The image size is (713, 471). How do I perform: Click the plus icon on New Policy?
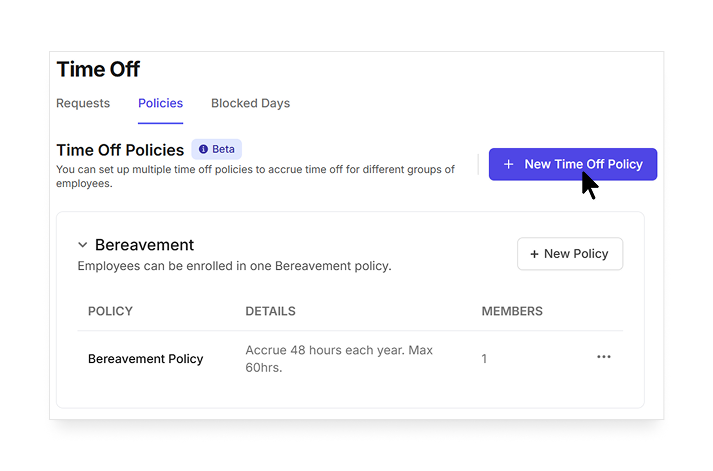[x=534, y=254]
